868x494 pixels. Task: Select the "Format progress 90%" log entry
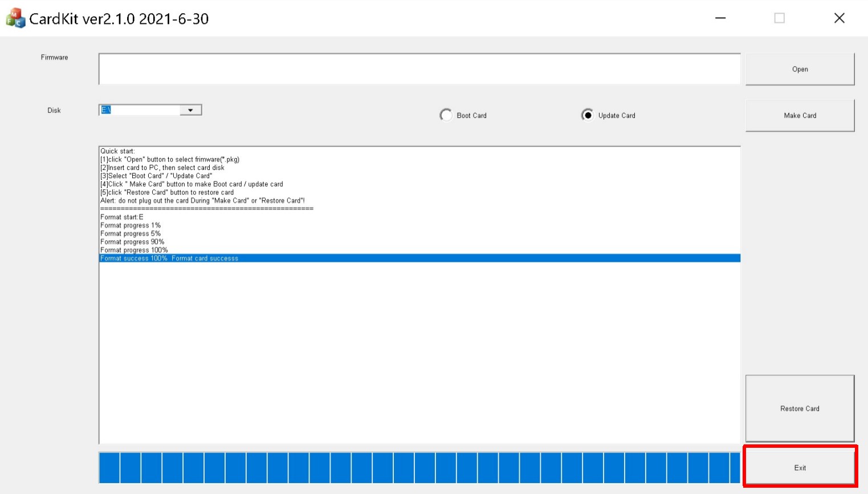(132, 242)
